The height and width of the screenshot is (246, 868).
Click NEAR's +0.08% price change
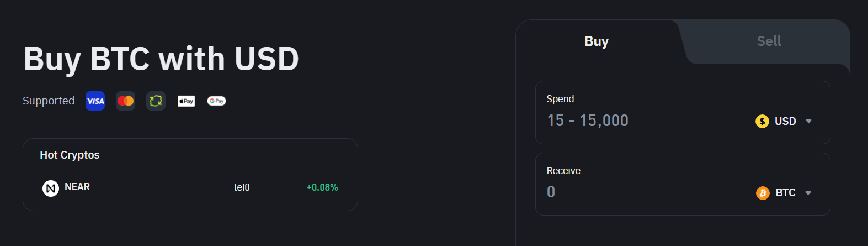tap(322, 188)
